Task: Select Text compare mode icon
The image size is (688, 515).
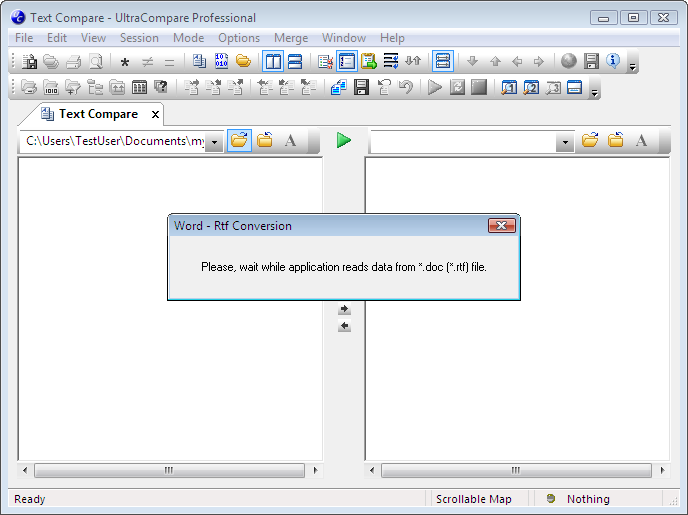Action: [x=199, y=61]
